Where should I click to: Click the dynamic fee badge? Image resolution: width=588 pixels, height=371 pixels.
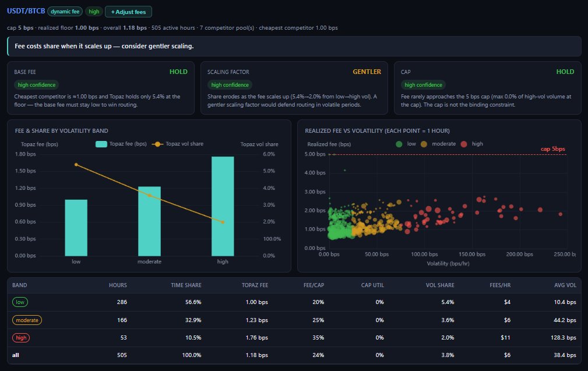pyautogui.click(x=65, y=12)
